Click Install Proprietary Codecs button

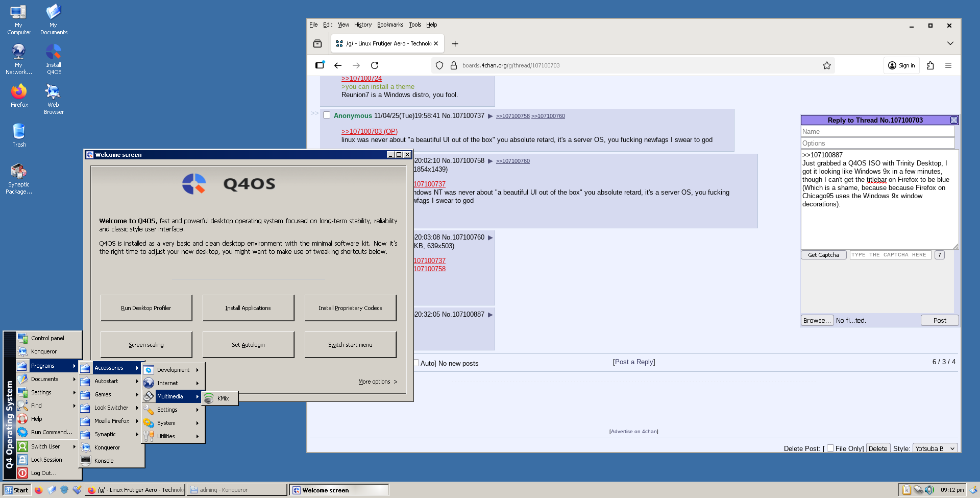point(350,308)
